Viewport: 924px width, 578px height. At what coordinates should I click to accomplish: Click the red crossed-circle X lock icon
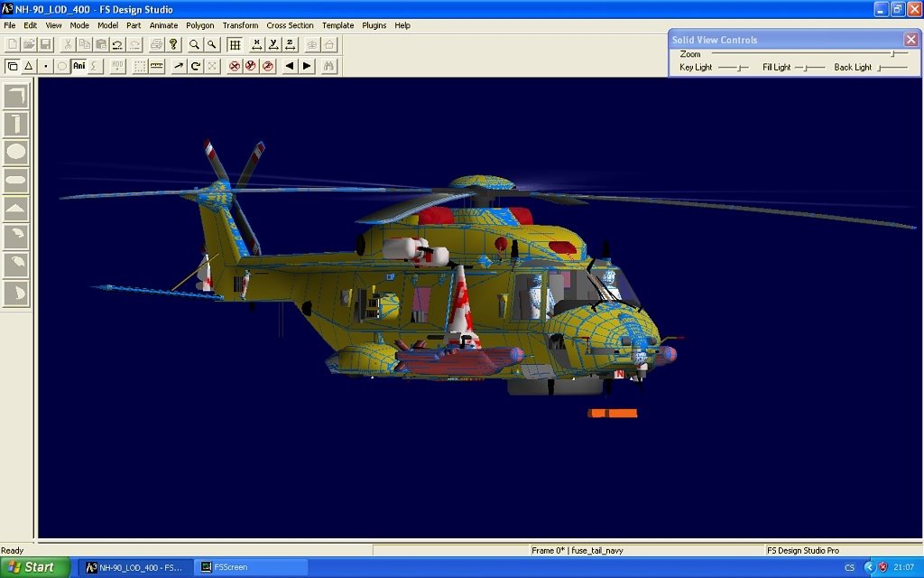click(x=235, y=66)
